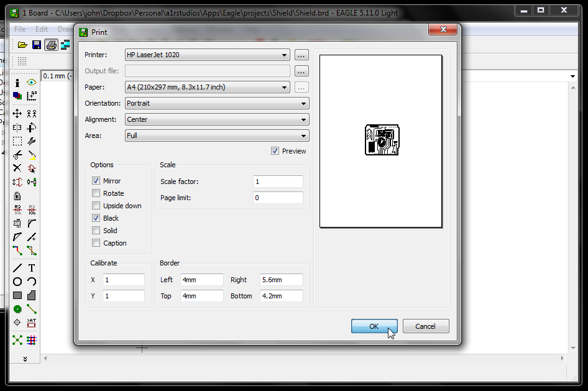Select the Pinswap tool
588x391 pixels.
coord(17,182)
